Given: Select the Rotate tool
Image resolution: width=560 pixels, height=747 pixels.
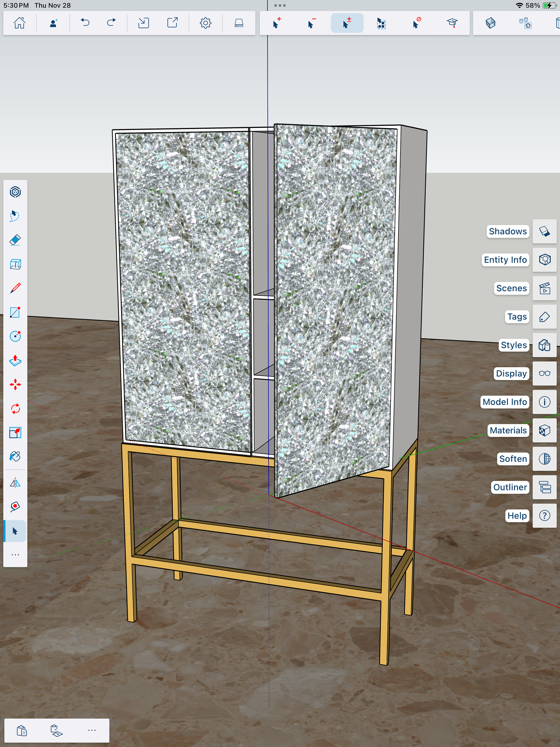Looking at the screenshot, I should point(15,409).
